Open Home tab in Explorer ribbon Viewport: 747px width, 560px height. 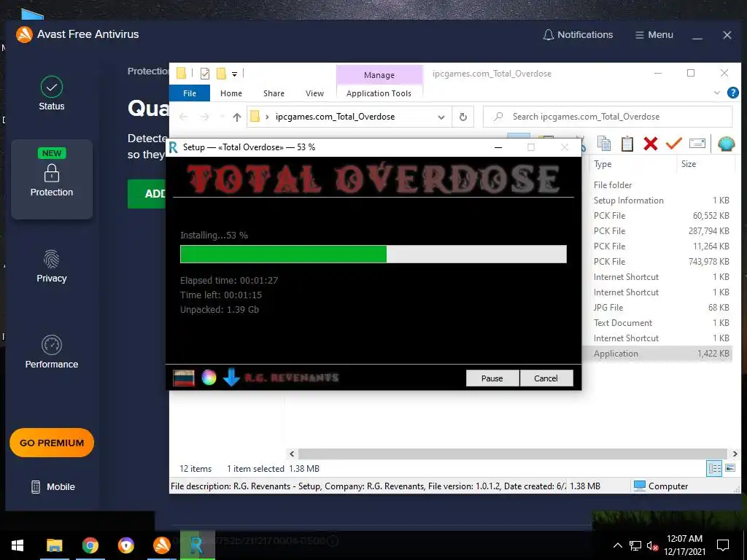231,93
